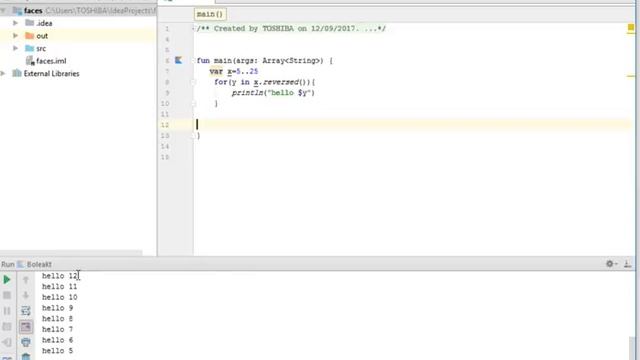Click the up arrow in Run panel

click(26, 280)
